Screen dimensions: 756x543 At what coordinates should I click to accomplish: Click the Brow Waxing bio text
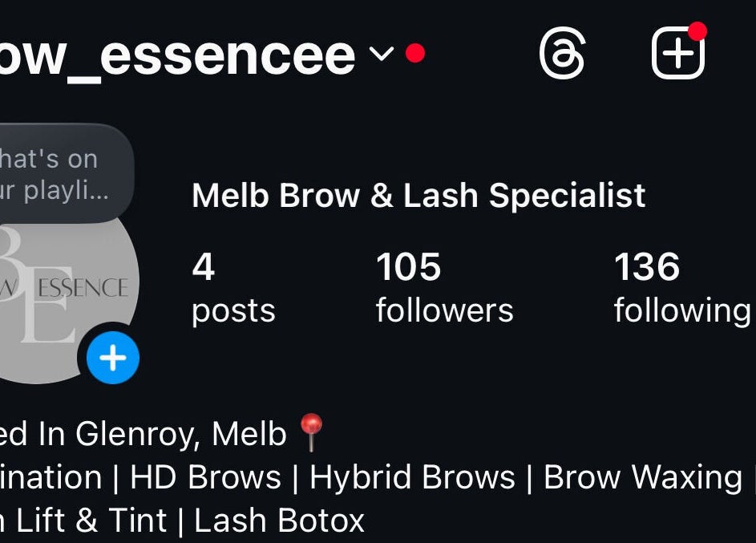(643, 477)
